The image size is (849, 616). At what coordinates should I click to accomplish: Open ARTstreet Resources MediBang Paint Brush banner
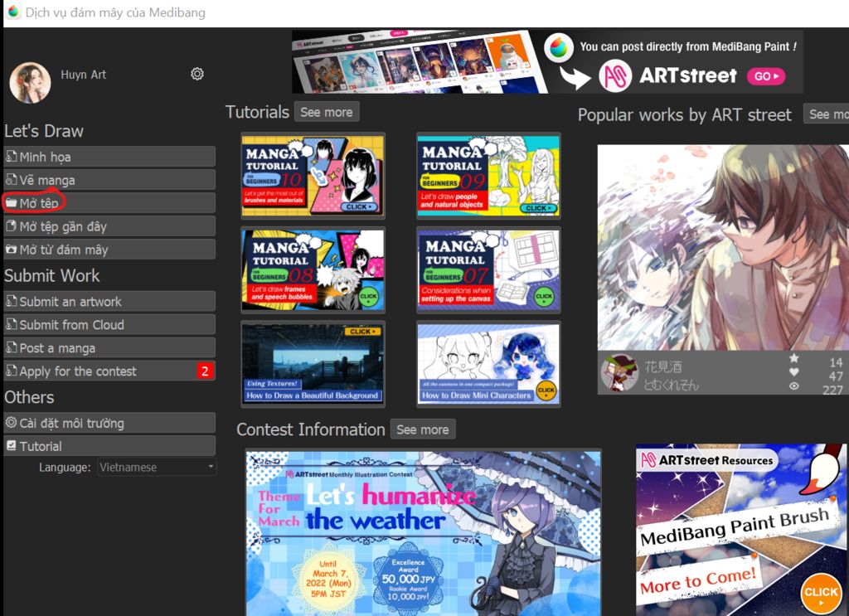point(741,531)
